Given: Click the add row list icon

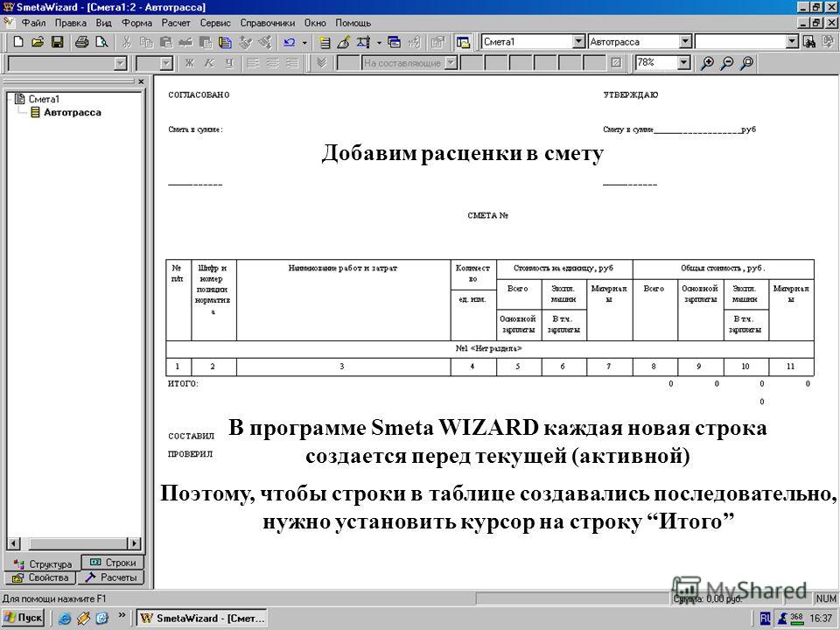Looking at the screenshot, I should click(324, 42).
